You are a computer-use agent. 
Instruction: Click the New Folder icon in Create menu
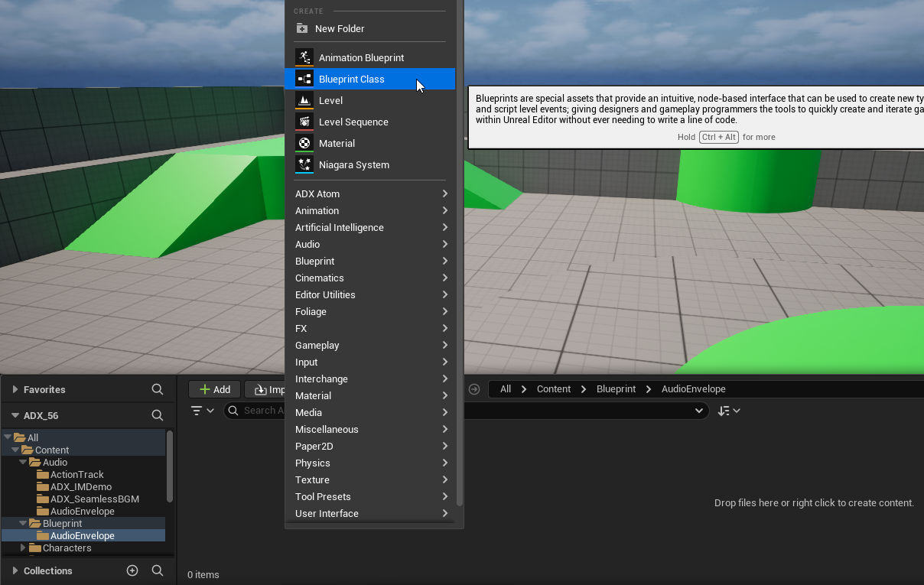[302, 28]
